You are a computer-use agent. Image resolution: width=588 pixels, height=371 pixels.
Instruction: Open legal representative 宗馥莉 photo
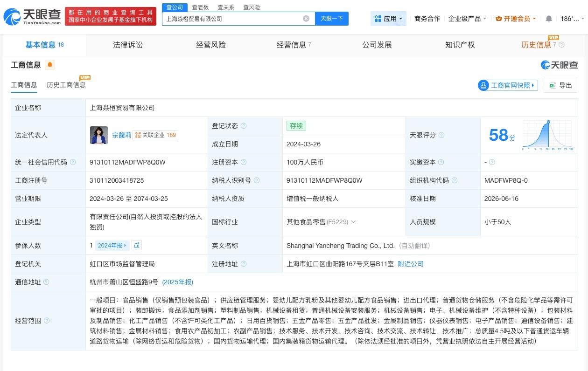point(99,135)
